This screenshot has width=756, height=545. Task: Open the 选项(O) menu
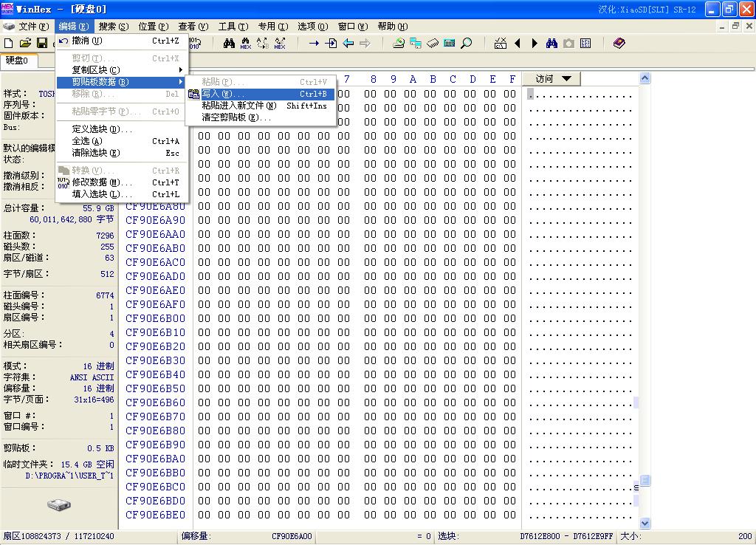tap(312, 27)
